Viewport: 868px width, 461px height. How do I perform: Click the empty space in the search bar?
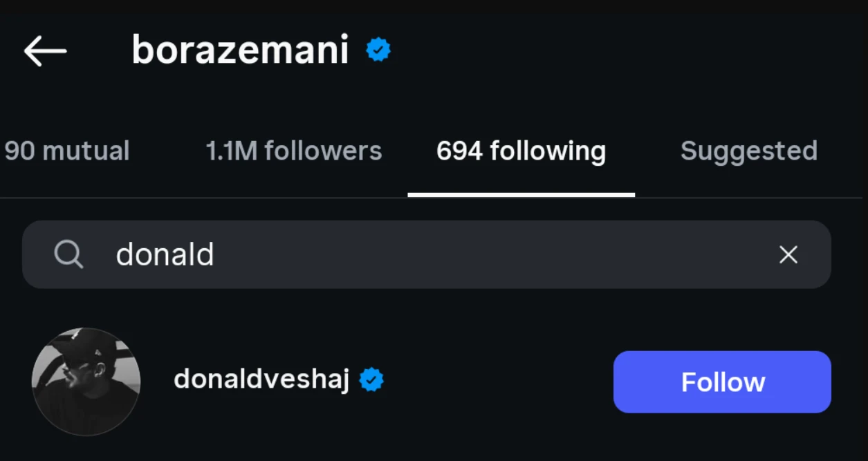point(484,255)
